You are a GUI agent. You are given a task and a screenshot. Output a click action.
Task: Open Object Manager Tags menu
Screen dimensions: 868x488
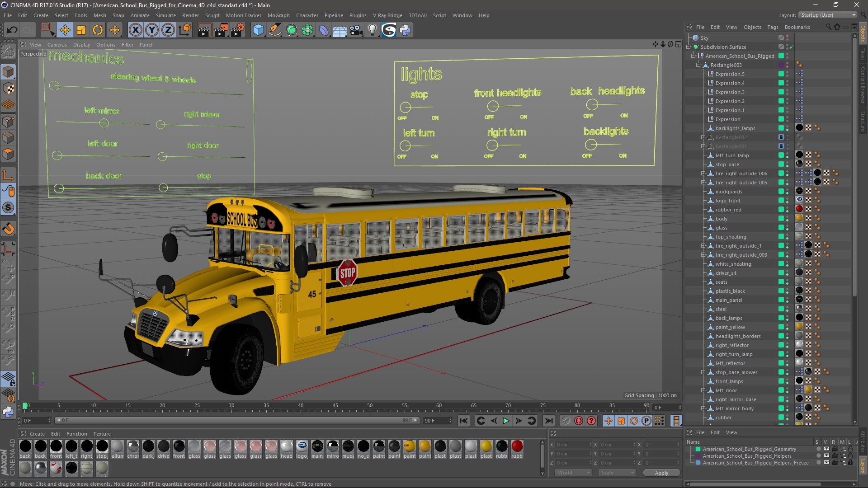point(773,27)
